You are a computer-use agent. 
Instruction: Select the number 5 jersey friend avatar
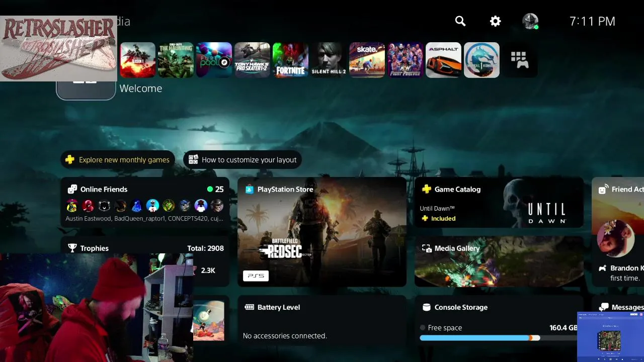pos(152,205)
